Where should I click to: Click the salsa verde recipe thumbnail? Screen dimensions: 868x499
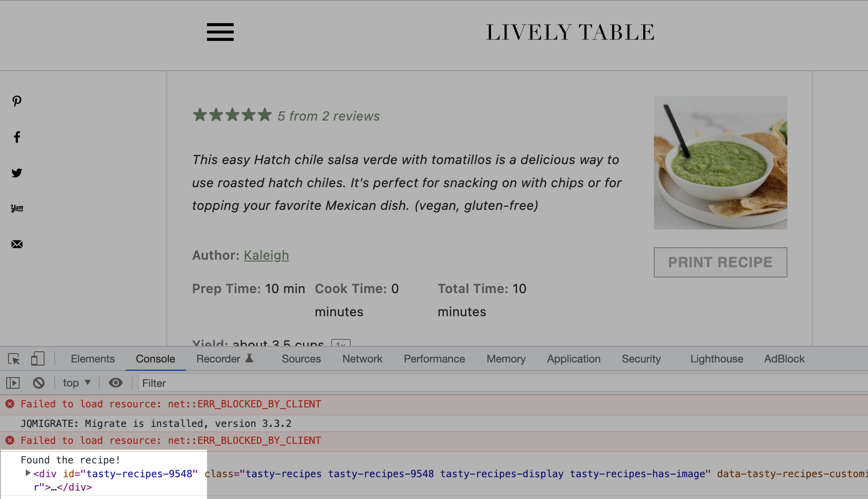click(x=720, y=163)
